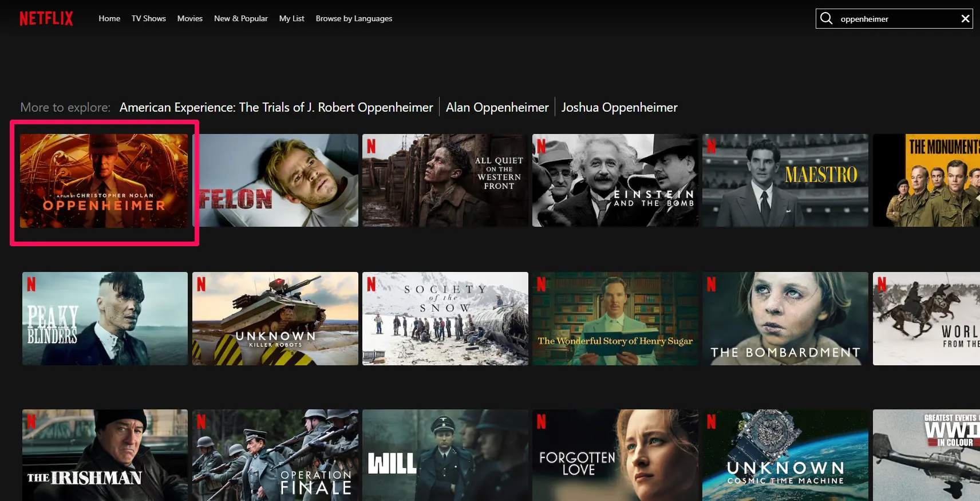The width and height of the screenshot is (980, 501).
Task: Click the Netflix logo
Action: click(46, 19)
